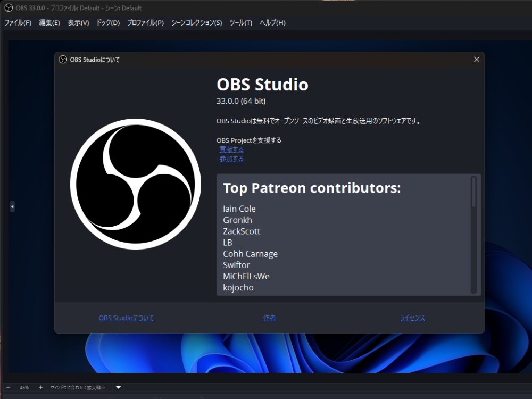Click the 貢献する link

tap(231, 149)
